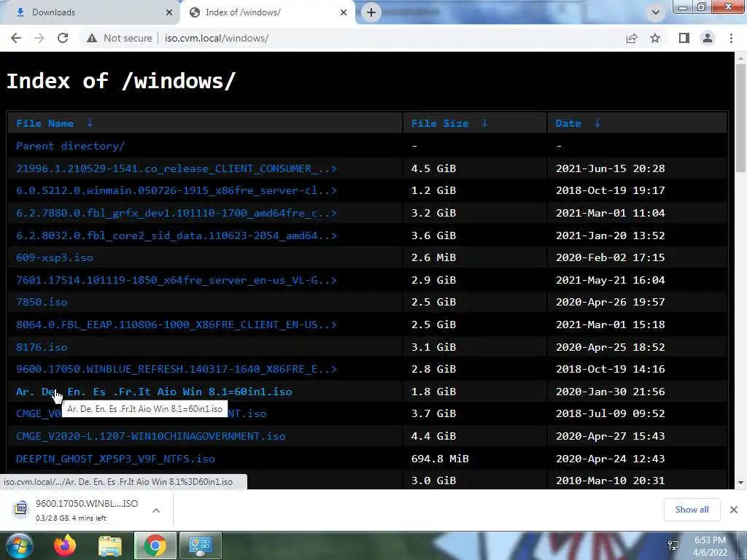Viewport: 747px width, 560px height.
Task: Close the Downloads tab
Action: coord(169,12)
